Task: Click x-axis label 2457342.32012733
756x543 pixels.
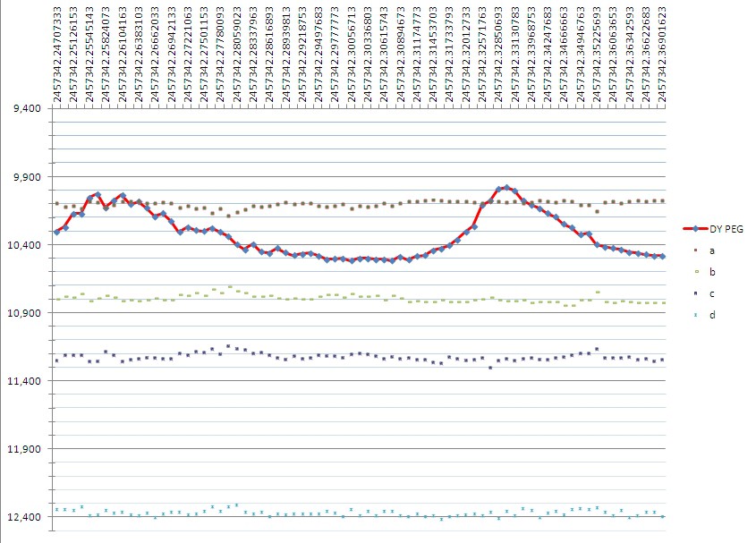Action: 467,55
